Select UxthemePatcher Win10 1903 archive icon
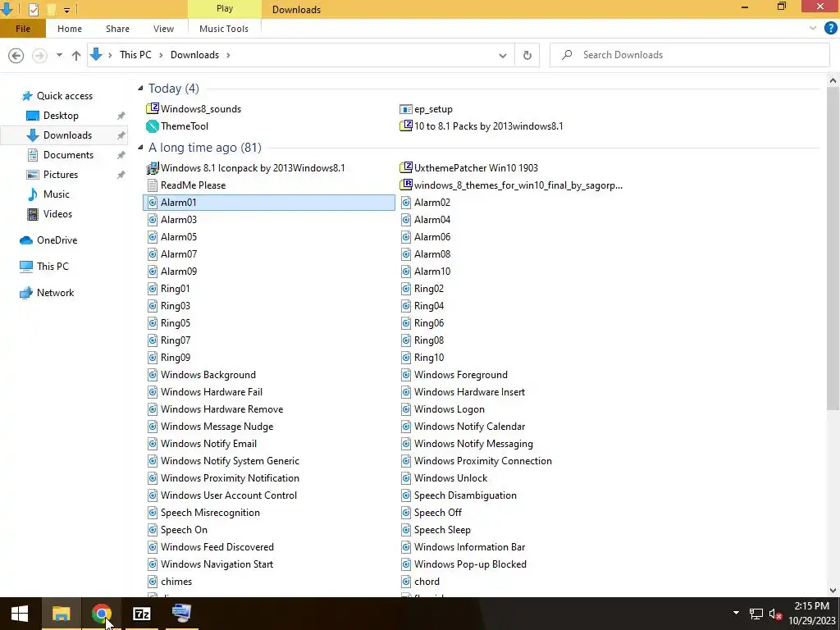This screenshot has height=630, width=840. (406, 167)
